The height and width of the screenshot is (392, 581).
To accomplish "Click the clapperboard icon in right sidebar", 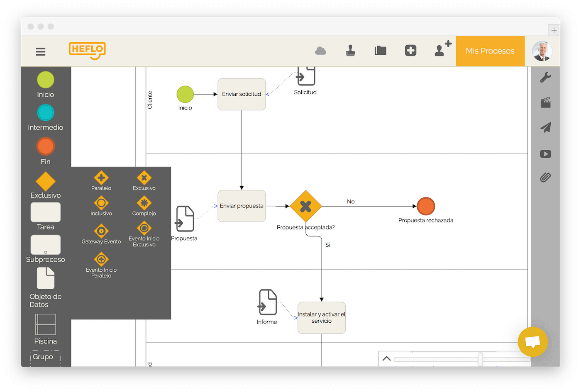I will [546, 102].
